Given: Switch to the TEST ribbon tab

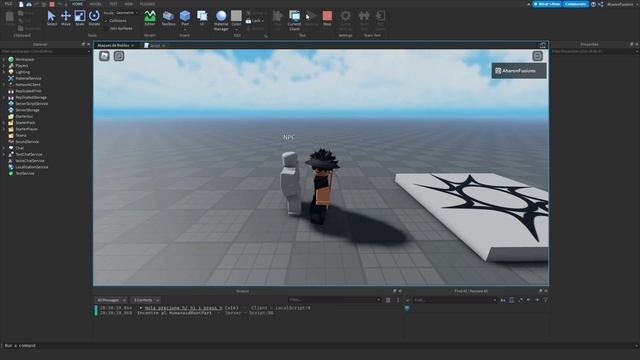Looking at the screenshot, I should [x=113, y=4].
